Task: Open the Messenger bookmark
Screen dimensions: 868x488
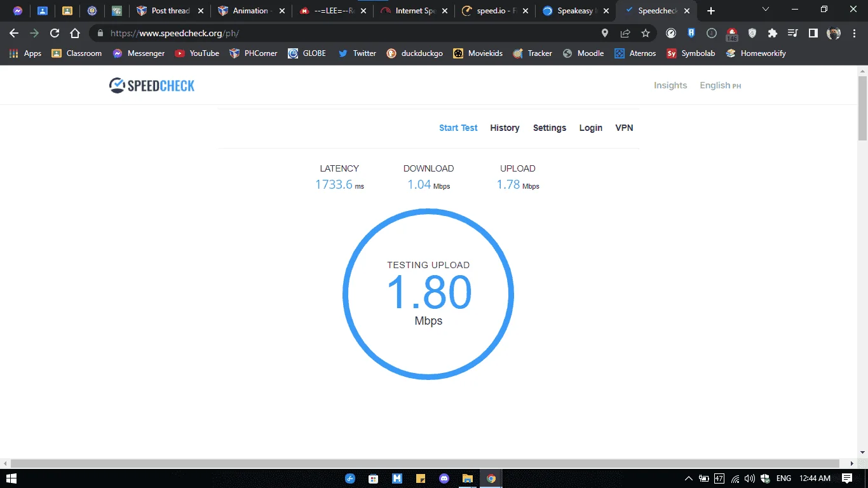Action: point(139,53)
